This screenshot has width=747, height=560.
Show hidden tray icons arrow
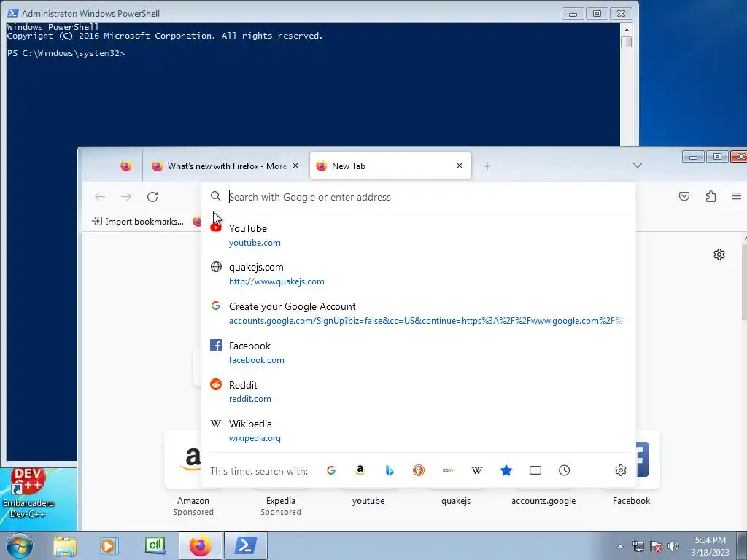click(x=620, y=546)
